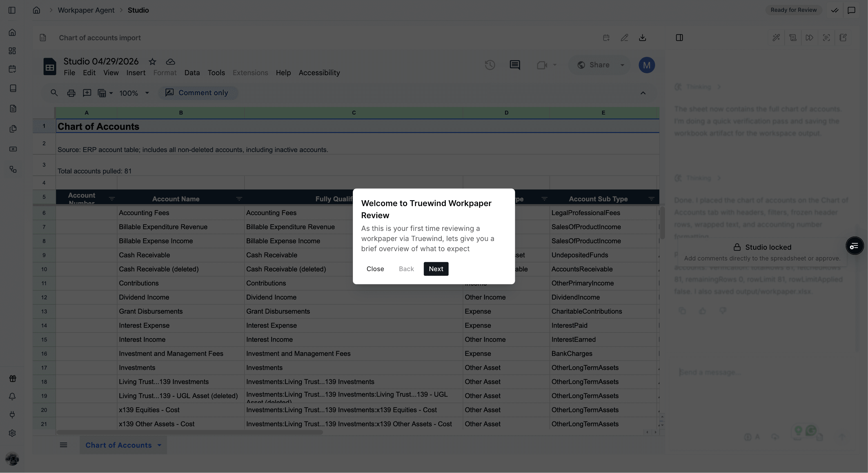
Task: Click the spreadsheet horizontal scrollbar
Action: pos(190,432)
